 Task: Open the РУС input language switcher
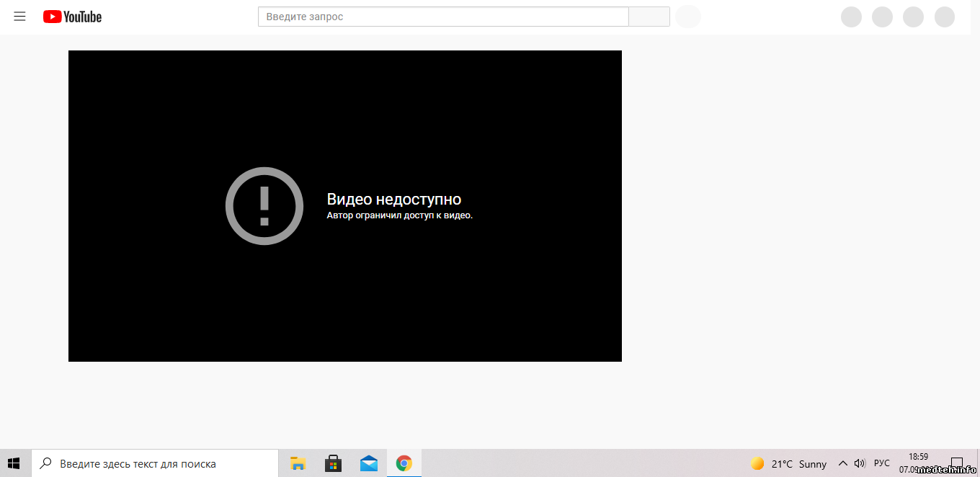[881, 463]
